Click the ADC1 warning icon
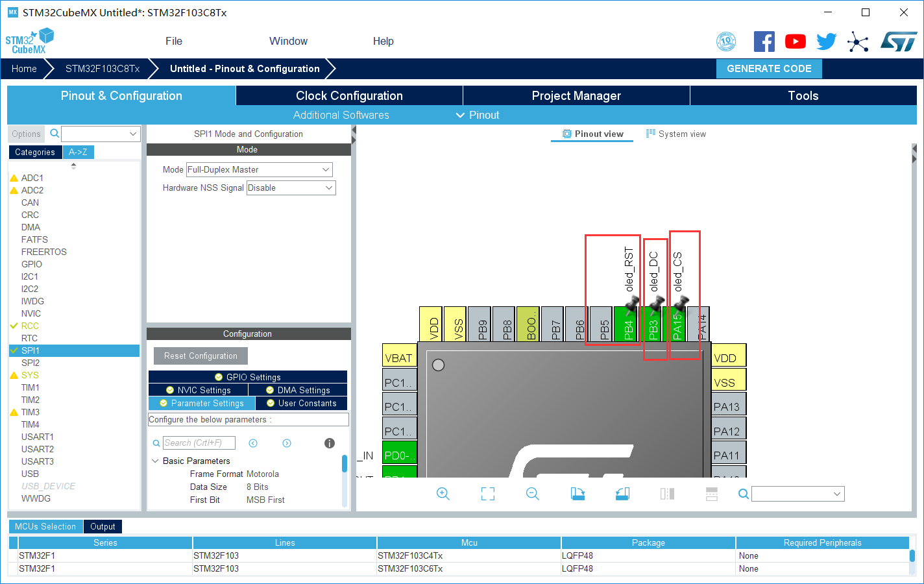The width and height of the screenshot is (924, 584). pos(14,178)
